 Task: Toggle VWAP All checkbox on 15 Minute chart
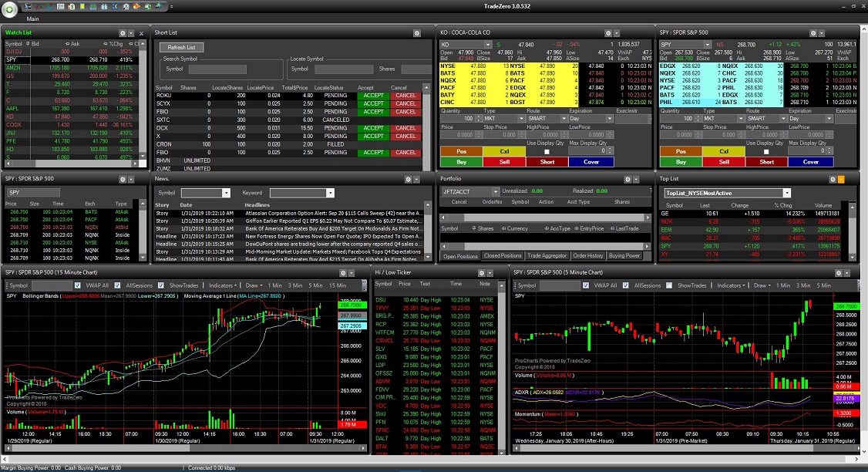click(78, 285)
